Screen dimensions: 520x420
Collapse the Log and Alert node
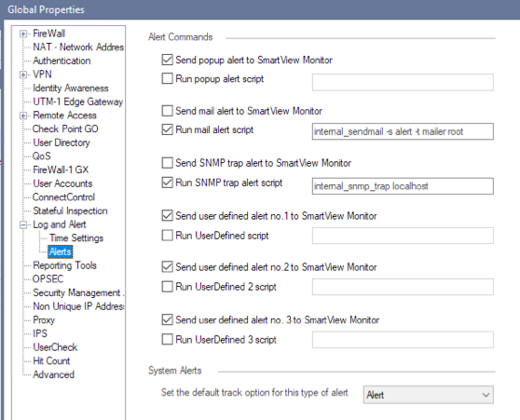point(23,224)
